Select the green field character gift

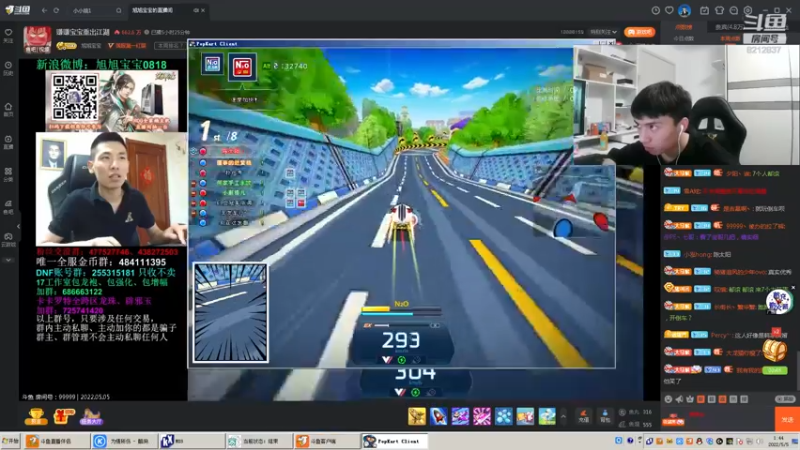click(x=547, y=416)
